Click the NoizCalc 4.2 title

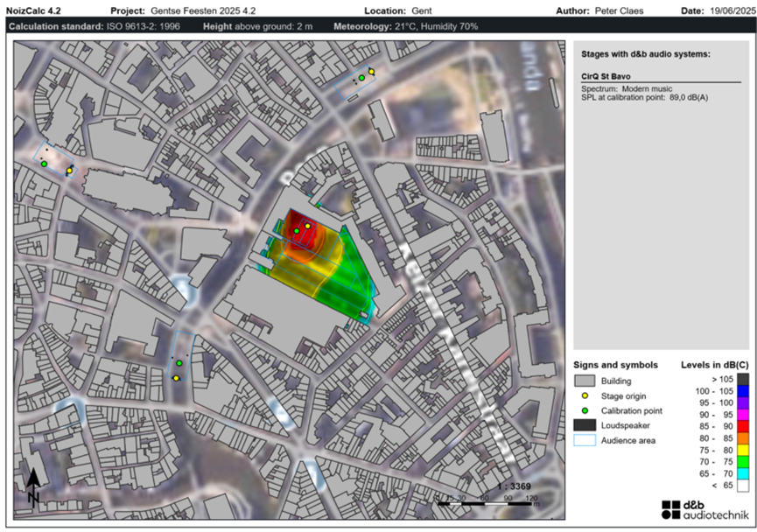(34, 10)
